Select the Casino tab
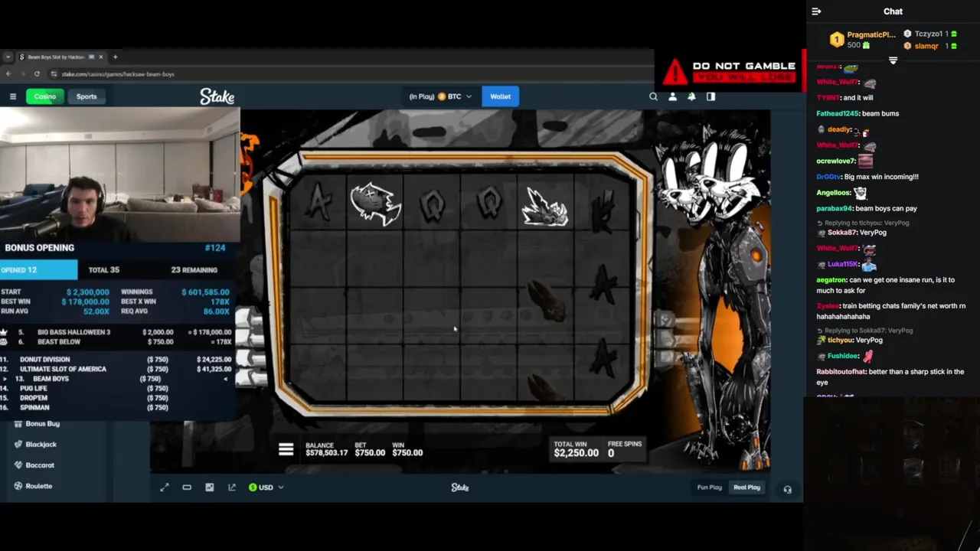The height and width of the screenshot is (551, 980). (x=44, y=96)
